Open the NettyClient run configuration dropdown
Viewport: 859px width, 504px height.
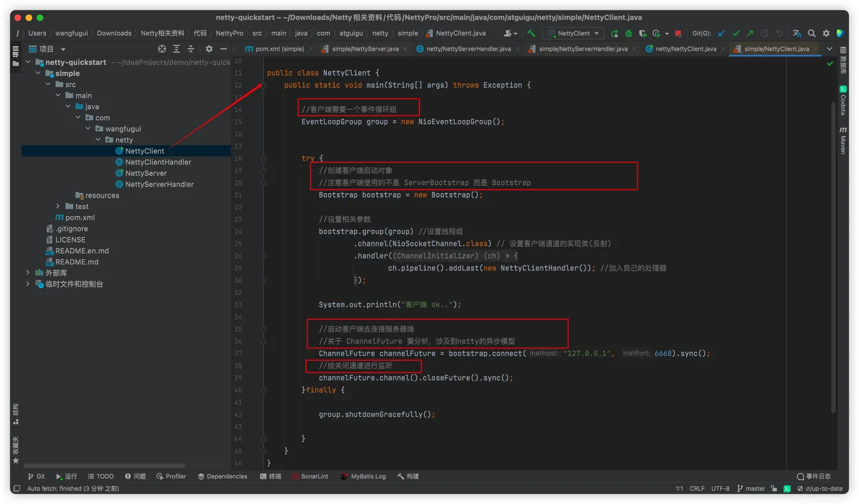pyautogui.click(x=573, y=33)
